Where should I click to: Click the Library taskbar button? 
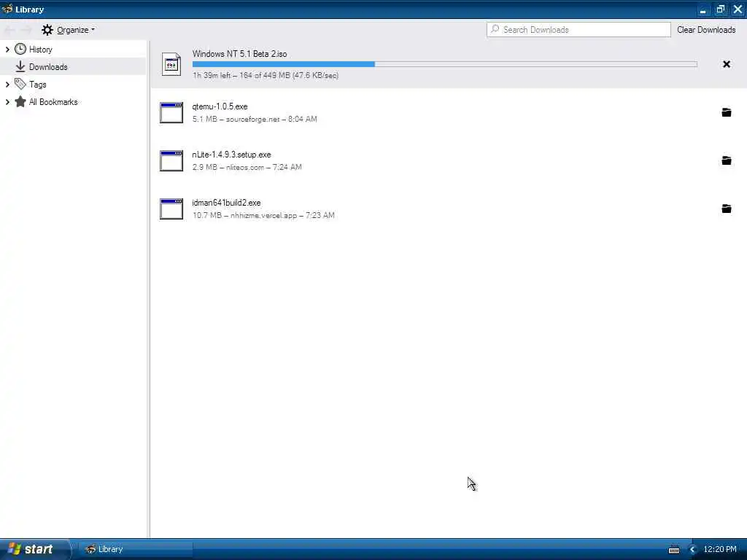[x=135, y=549]
